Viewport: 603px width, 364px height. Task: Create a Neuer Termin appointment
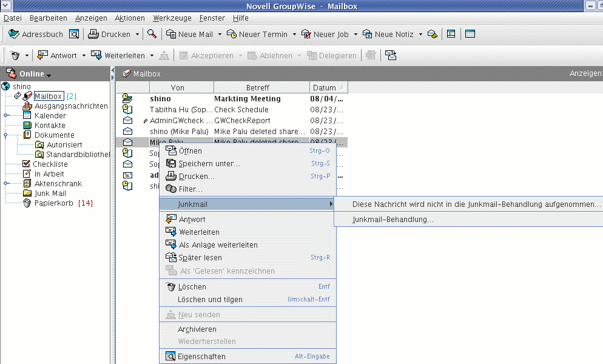pos(257,34)
